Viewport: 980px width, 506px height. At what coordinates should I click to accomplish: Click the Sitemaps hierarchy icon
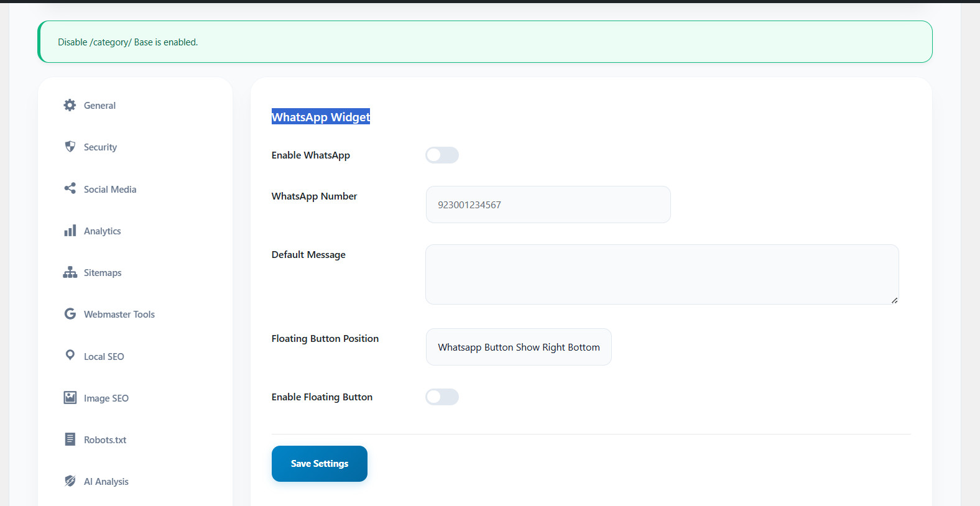click(70, 272)
